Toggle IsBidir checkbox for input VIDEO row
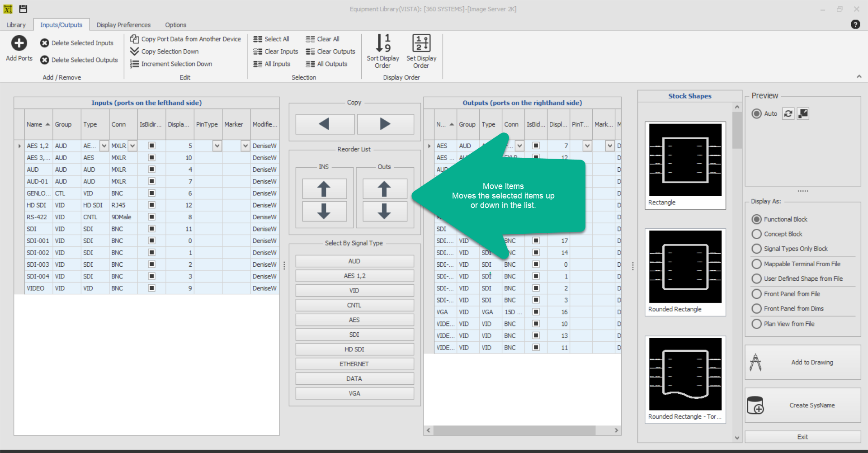This screenshot has width=868, height=453. [152, 288]
